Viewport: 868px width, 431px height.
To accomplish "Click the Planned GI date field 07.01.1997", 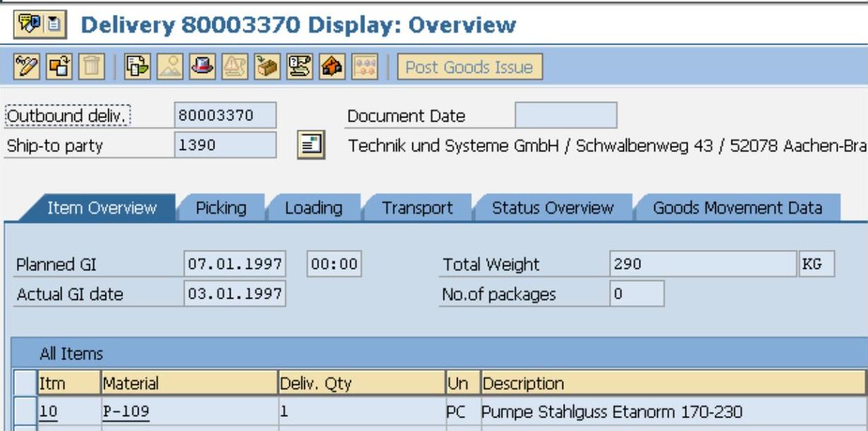I will [x=235, y=265].
